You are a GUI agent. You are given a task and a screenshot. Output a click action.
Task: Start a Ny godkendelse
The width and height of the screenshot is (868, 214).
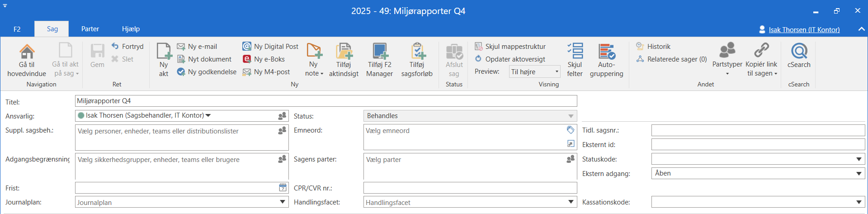(207, 71)
